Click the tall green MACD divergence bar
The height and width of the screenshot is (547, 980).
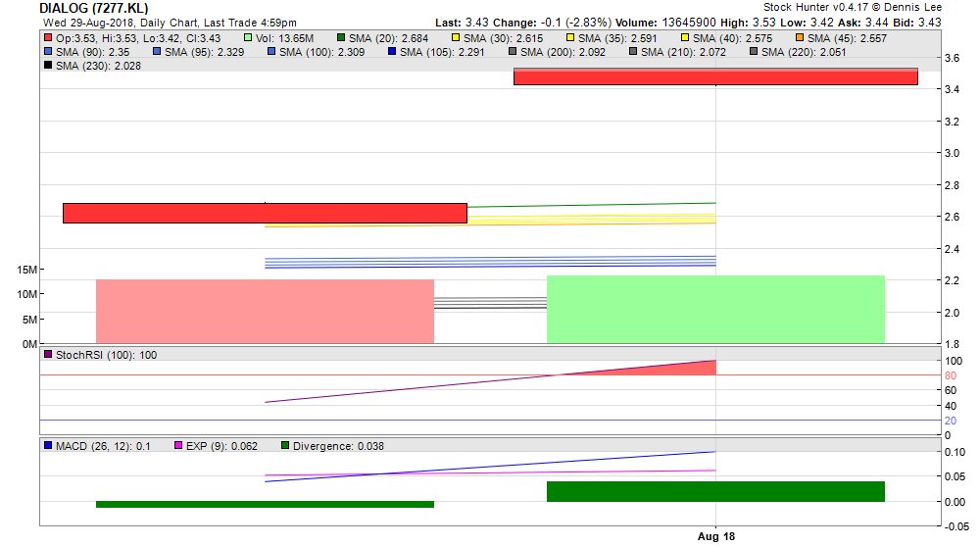pos(715,491)
